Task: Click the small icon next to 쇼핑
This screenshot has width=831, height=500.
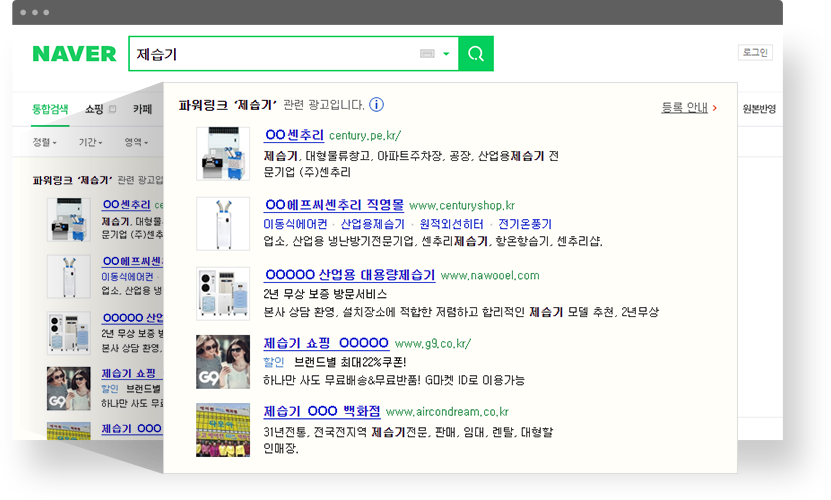Action: 112,109
